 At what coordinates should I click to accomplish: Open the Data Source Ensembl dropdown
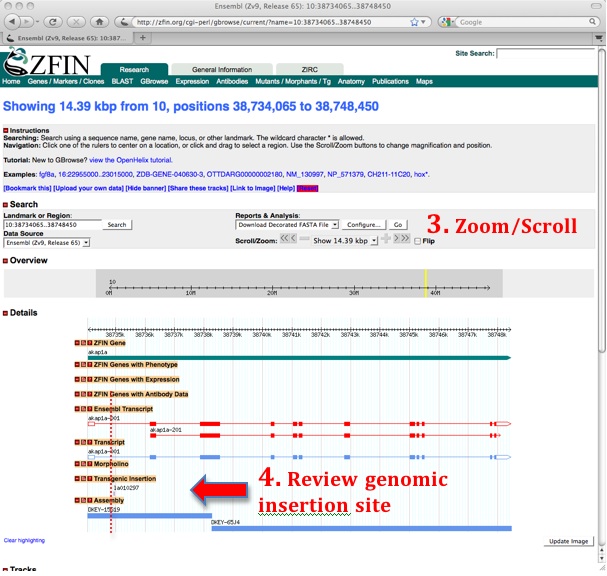tap(47, 242)
